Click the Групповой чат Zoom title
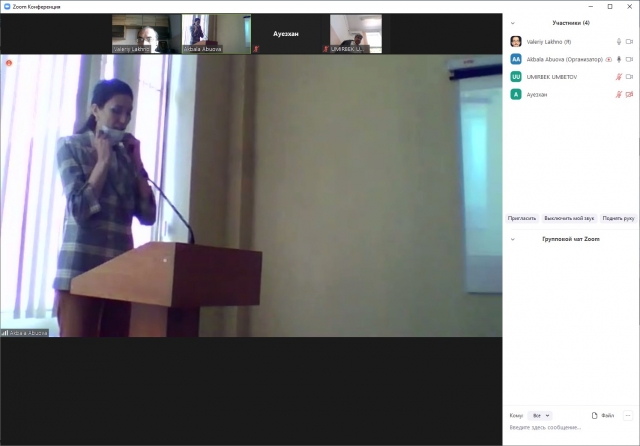Image resolution: width=640 pixels, height=446 pixels. (571, 239)
